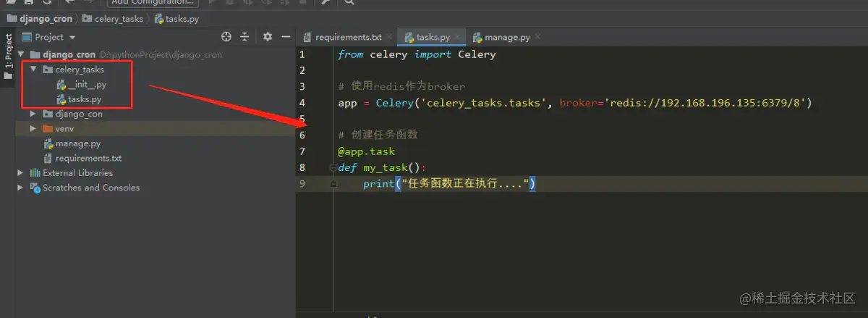Click line number 1 in the gutter

[302, 54]
